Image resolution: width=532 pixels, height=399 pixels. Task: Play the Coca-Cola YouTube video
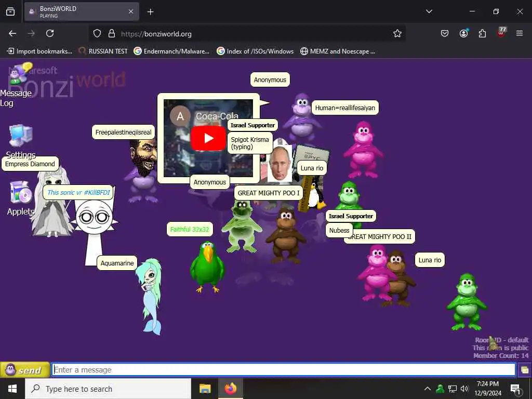click(208, 138)
